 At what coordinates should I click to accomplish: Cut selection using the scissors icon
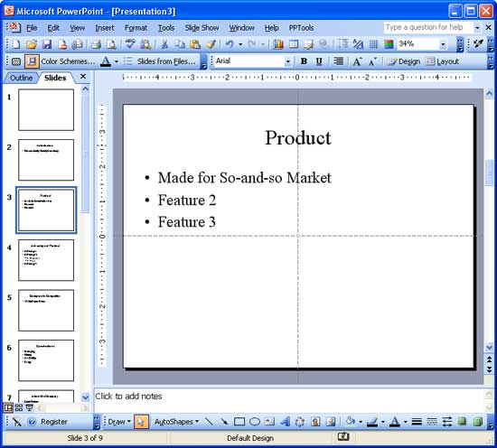[x=164, y=44]
